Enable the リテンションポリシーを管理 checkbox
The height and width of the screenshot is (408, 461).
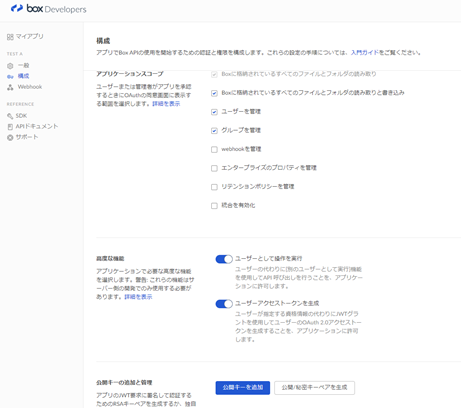[x=214, y=187]
